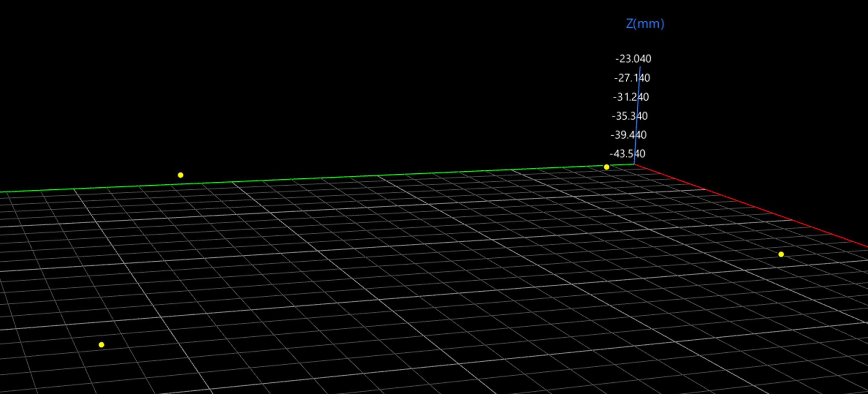
Task: Click the topmost point of the blue axis
Action: [x=640, y=67]
